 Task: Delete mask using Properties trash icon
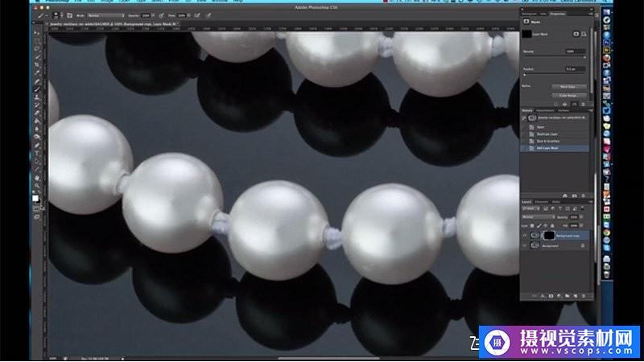583,105
